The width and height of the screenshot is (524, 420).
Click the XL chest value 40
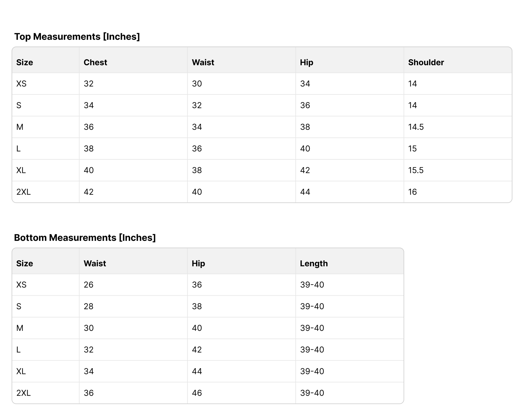click(x=89, y=170)
